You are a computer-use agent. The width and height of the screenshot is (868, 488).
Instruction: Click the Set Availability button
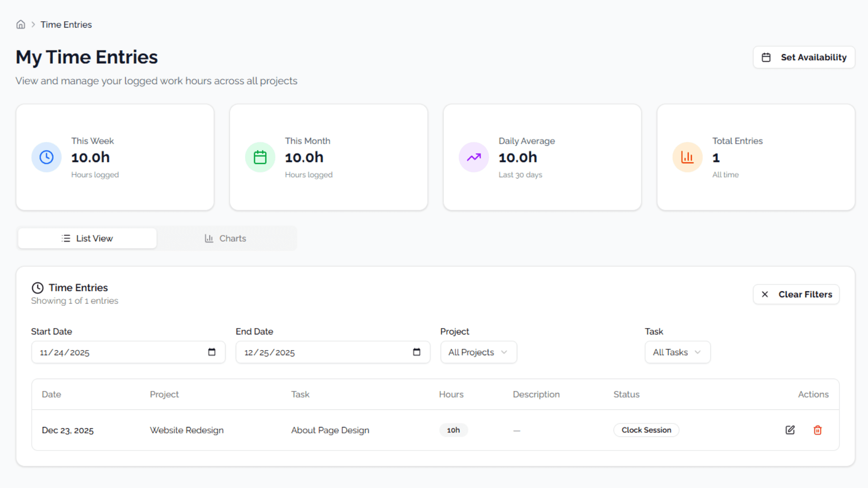point(804,57)
